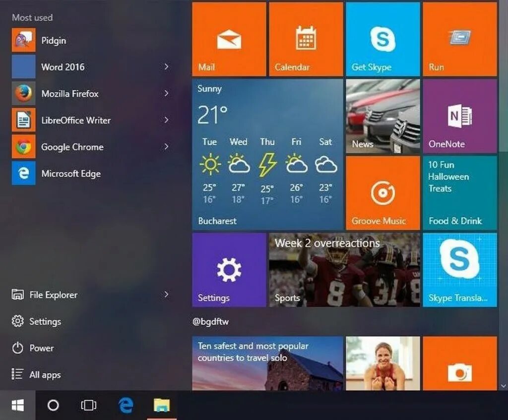
Task: Expand the File Explorer jump list
Action: [x=166, y=295]
